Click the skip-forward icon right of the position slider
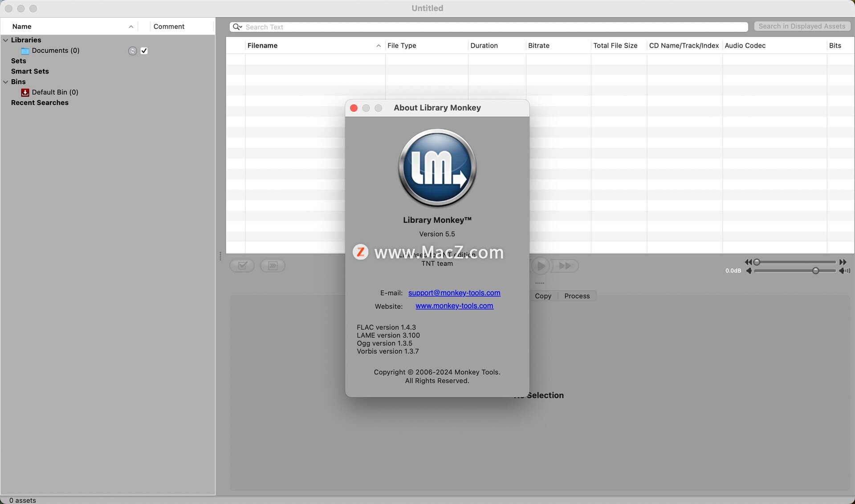Screen dimensions: 855x504 [843, 262]
